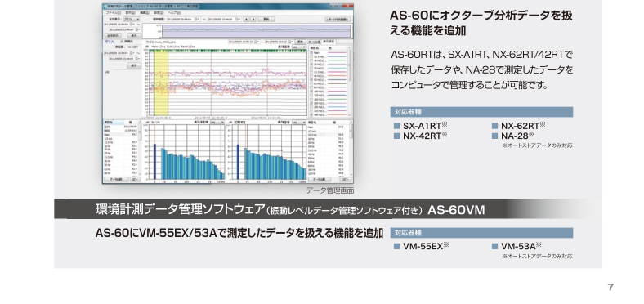Expand the 全体表示 グラフ dropdown
This screenshot has width=644, height=304.
click(132, 19)
